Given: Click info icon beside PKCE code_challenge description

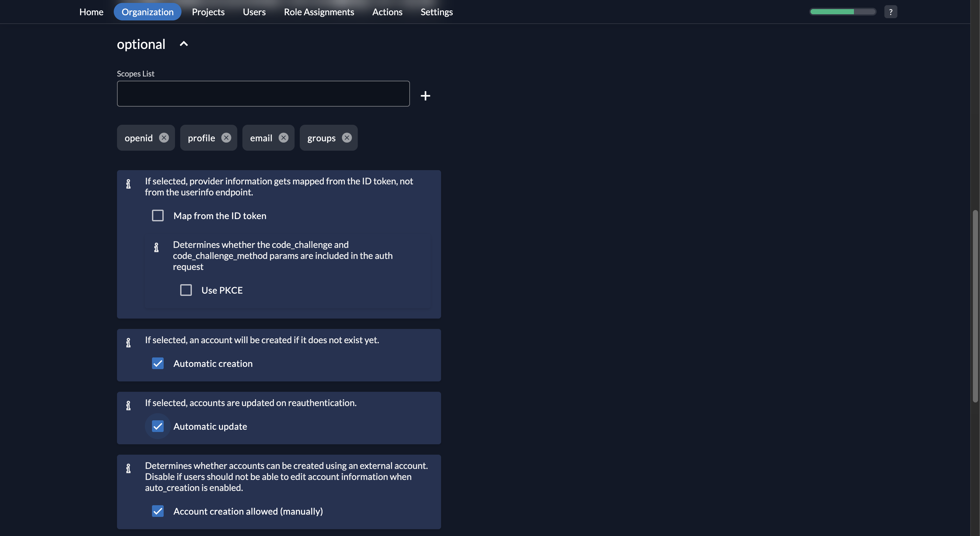Looking at the screenshot, I should click(x=156, y=248).
